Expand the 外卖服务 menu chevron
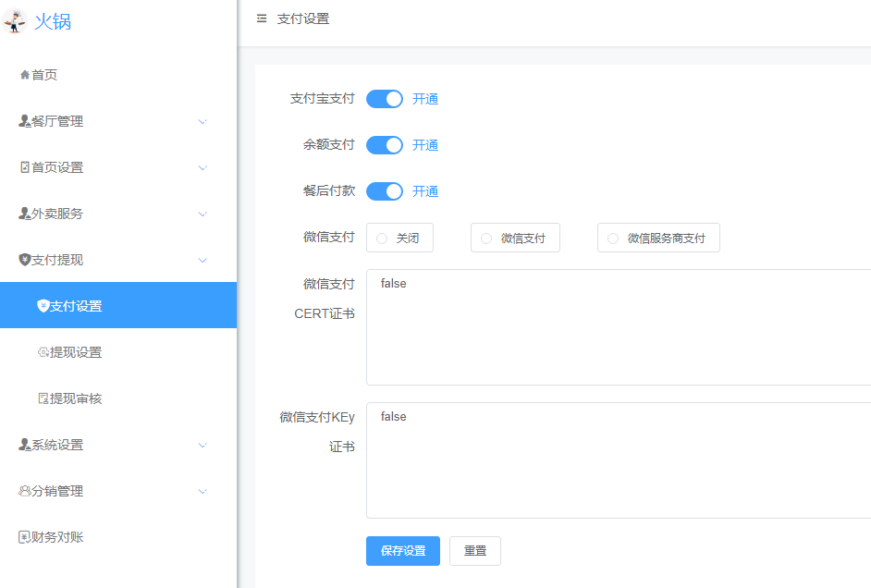The width and height of the screenshot is (871, 588). click(x=202, y=214)
